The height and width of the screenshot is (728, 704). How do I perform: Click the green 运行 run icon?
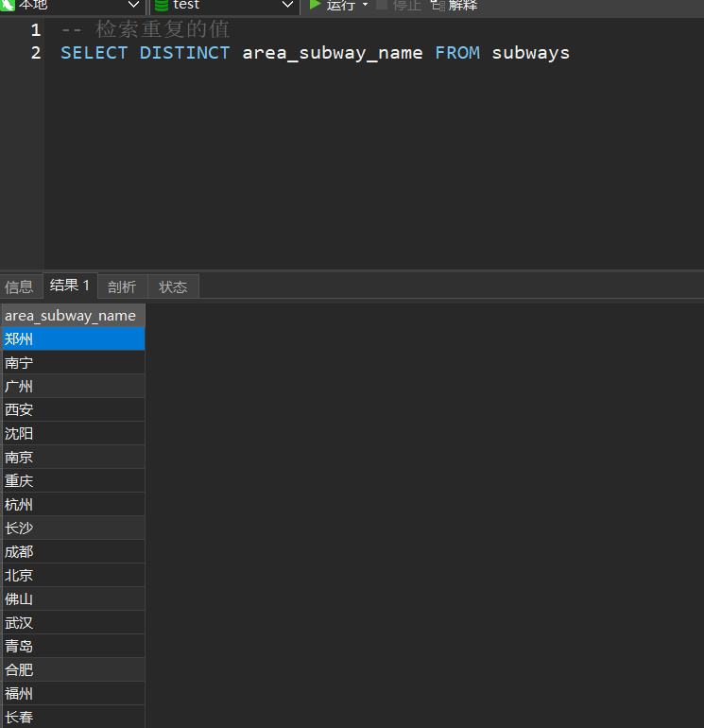(315, 5)
